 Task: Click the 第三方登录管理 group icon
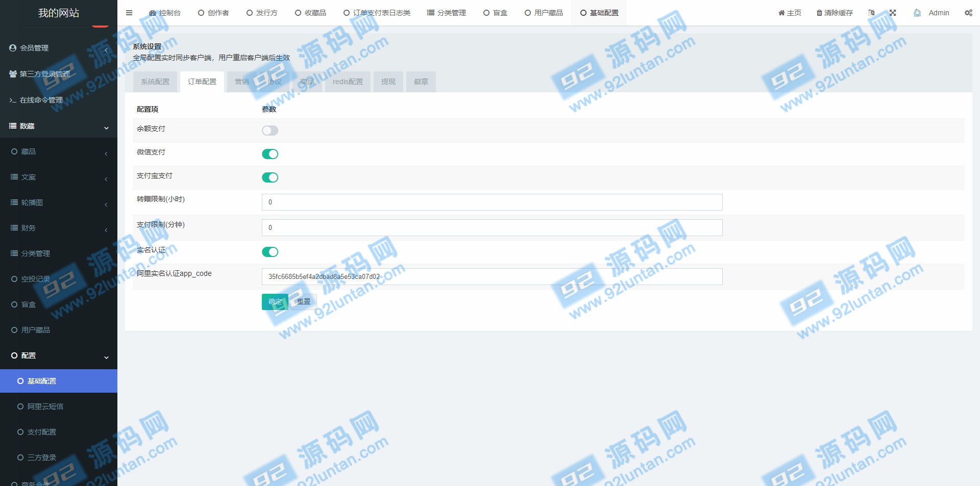pos(13,74)
